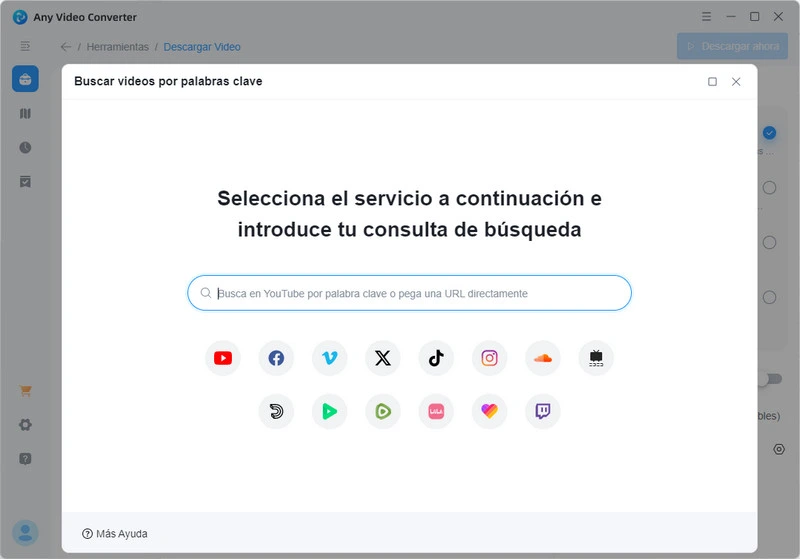Select the colorful heart Likee icon
Viewport: 800px width, 559px height.
(x=489, y=411)
